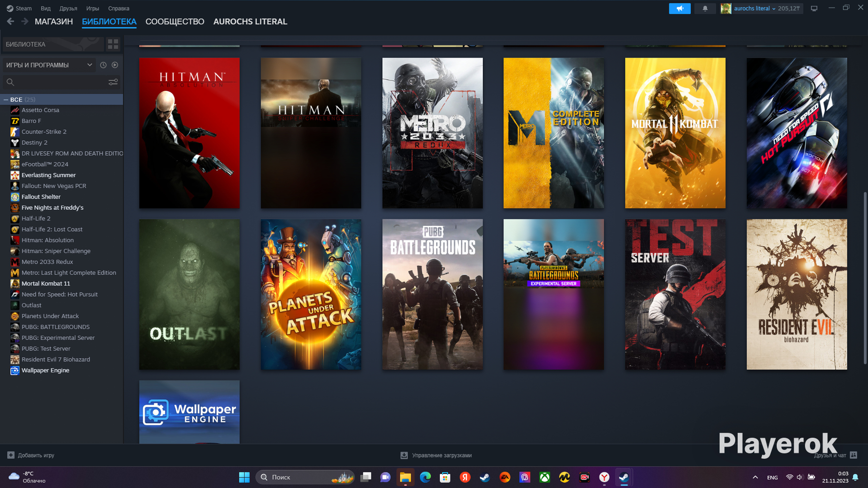Expand the ИГРЫ И ПРОГРАММЫ dropdown
This screenshot has height=488, width=868.
[49, 65]
